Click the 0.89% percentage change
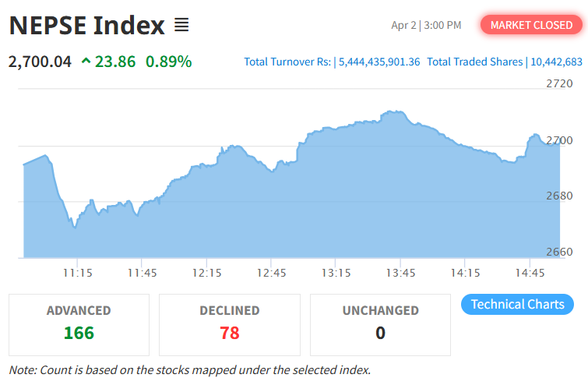 [168, 61]
